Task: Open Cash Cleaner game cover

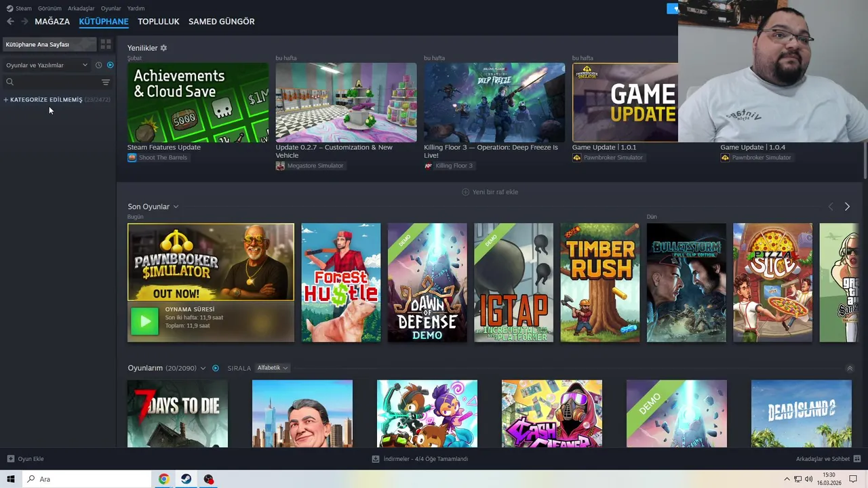Action: tap(552, 413)
